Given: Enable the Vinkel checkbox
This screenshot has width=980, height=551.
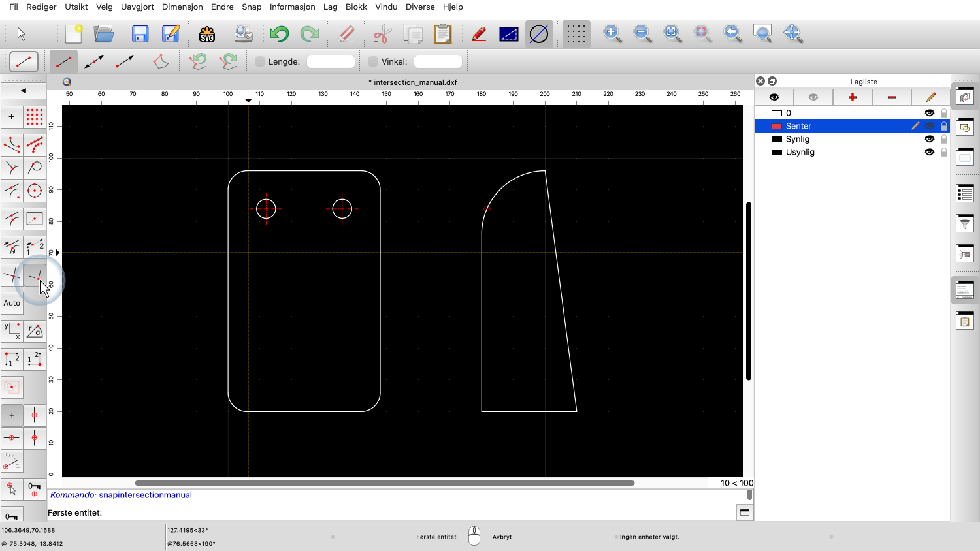Looking at the screenshot, I should tap(373, 61).
